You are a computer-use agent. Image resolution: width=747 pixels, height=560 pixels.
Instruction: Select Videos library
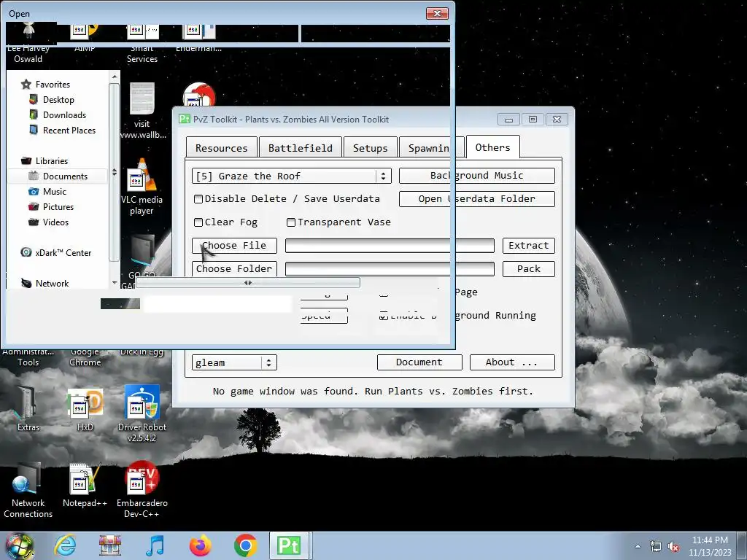[x=55, y=222]
